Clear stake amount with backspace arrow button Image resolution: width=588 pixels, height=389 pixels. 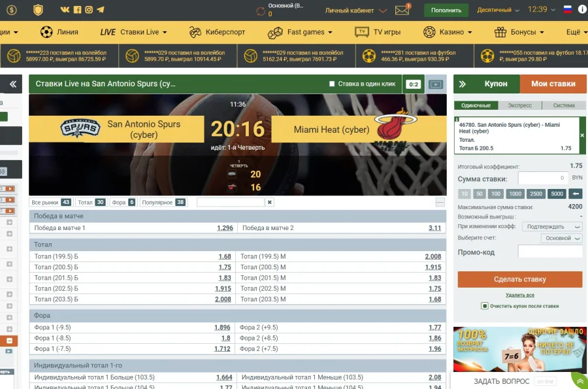575,194
